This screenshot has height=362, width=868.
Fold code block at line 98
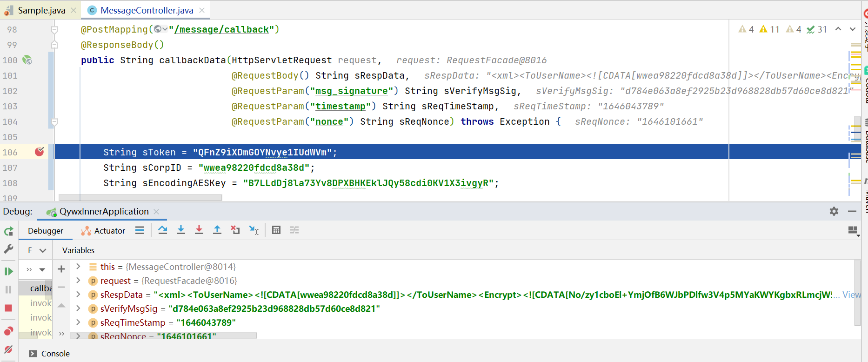tap(54, 29)
